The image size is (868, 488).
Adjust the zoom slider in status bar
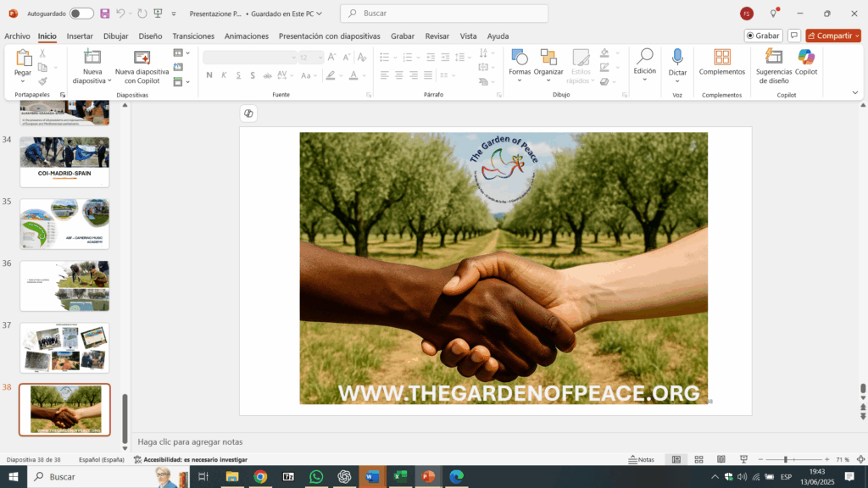point(786,459)
